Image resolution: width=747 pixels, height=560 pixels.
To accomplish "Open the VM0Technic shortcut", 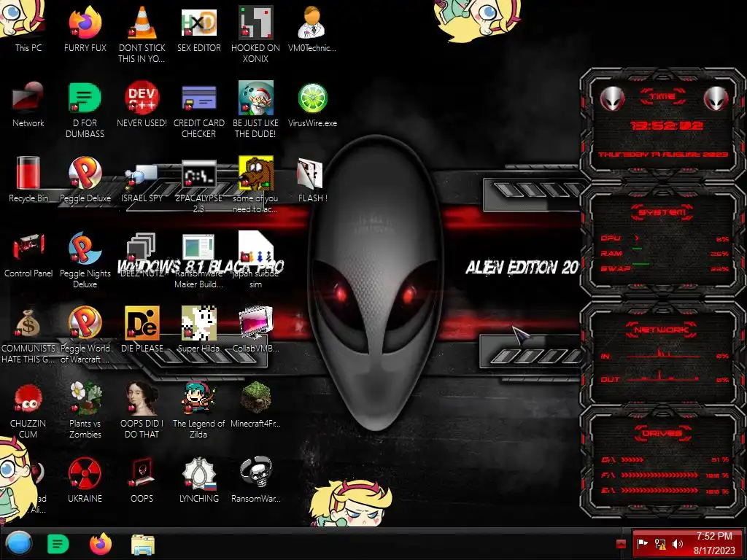I will (x=312, y=28).
